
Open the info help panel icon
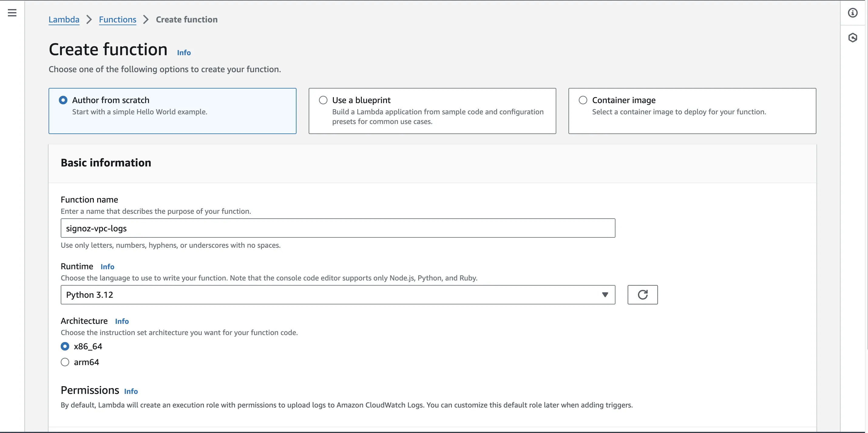pyautogui.click(x=853, y=13)
